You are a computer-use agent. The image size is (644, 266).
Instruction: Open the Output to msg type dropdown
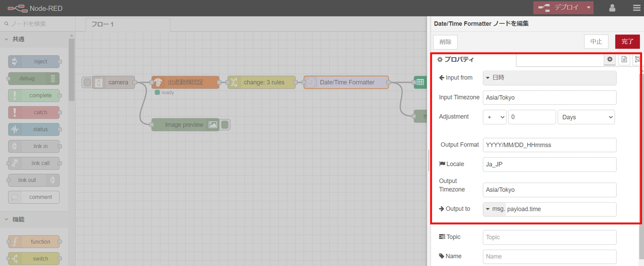point(495,209)
